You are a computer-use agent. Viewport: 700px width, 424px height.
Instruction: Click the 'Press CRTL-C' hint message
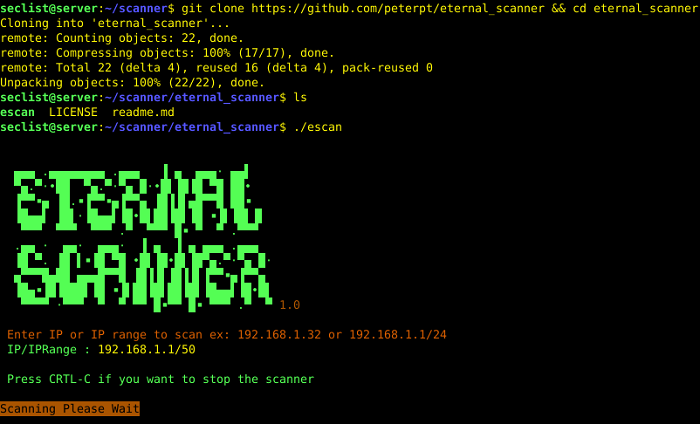pyautogui.click(x=161, y=379)
